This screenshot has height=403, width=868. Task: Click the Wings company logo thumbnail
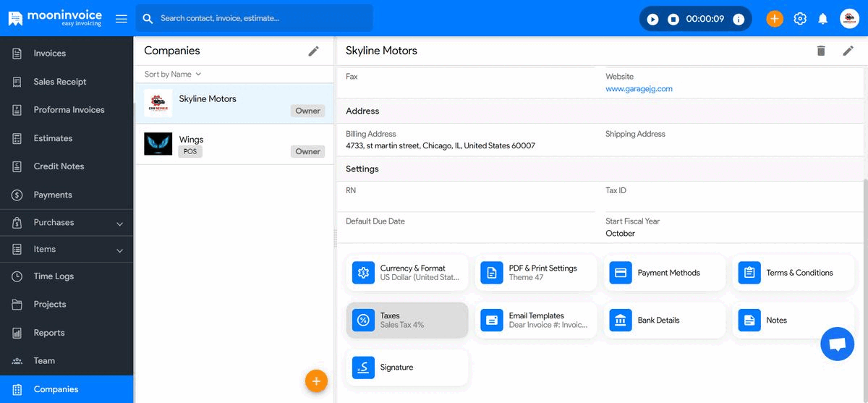[158, 144]
